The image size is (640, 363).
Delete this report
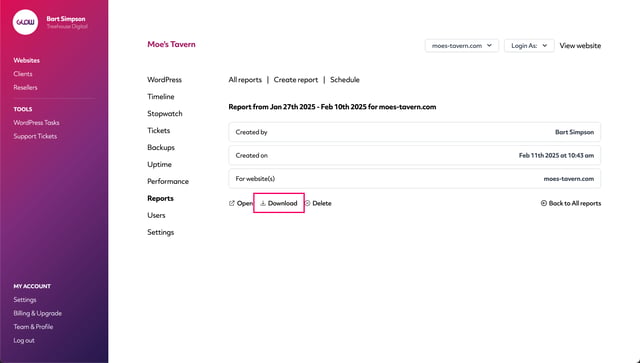tap(318, 203)
